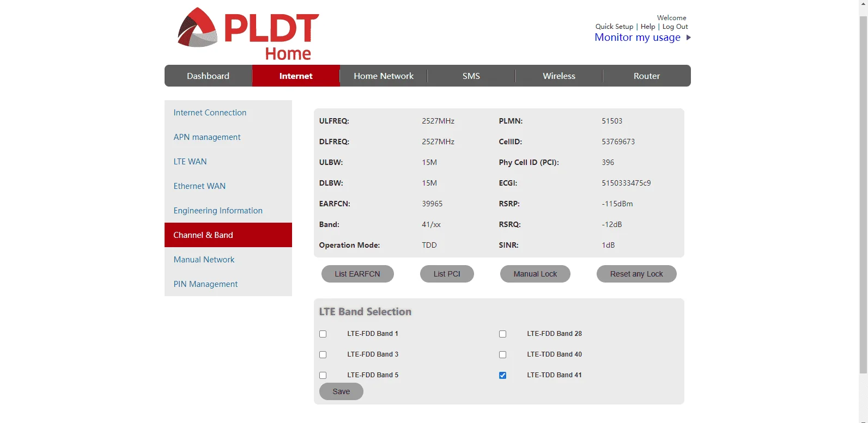Viewport: 868px width, 423px height.
Task: Click the PCI value 396
Action: pyautogui.click(x=608, y=162)
